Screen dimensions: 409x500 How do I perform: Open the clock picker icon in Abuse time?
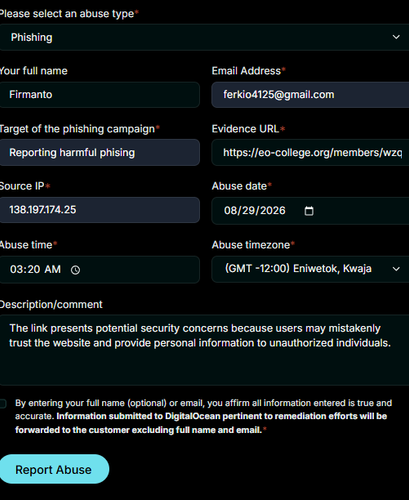tap(75, 270)
